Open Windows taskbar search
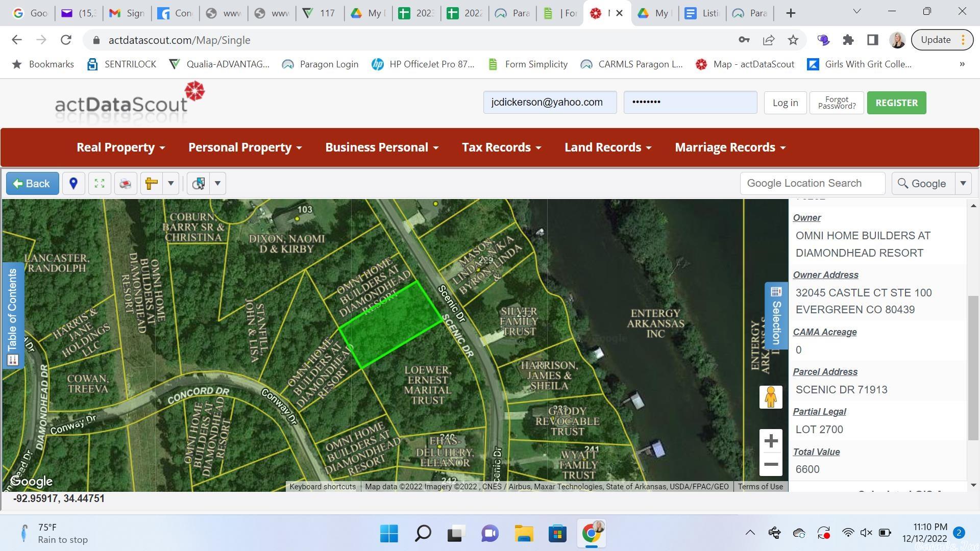Screen dimensions: 980x551 point(423,534)
